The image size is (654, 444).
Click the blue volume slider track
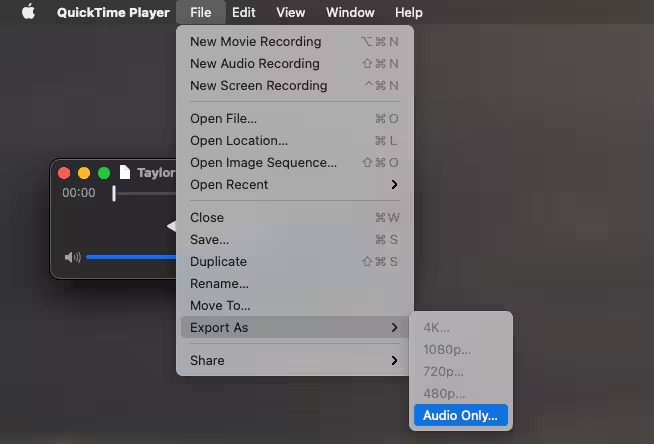(131, 257)
